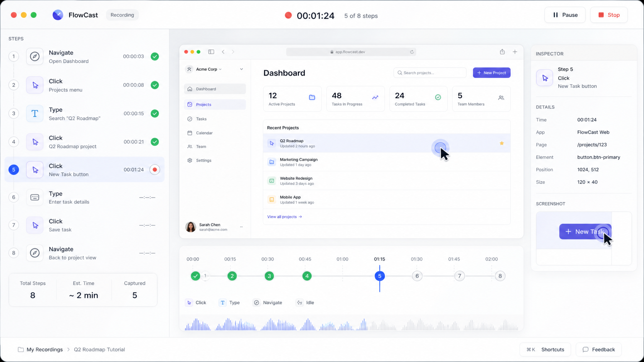The width and height of the screenshot is (644, 362).
Task: Go back with the browser back arrow
Action: coord(223,52)
